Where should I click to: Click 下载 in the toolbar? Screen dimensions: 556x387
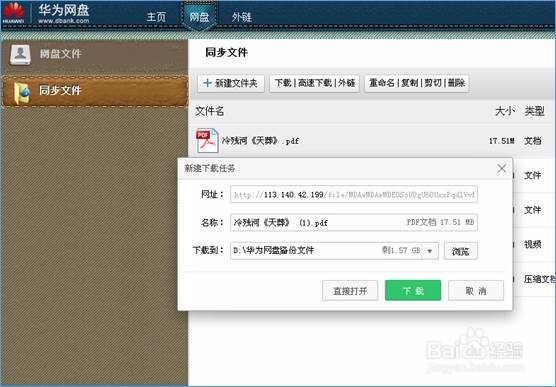pyautogui.click(x=283, y=83)
